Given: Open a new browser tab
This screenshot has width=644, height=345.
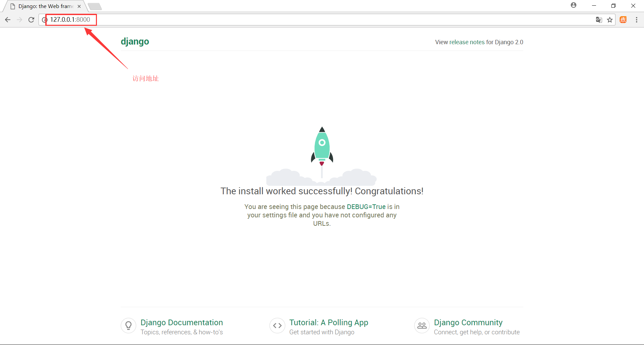Looking at the screenshot, I should tap(95, 6).
